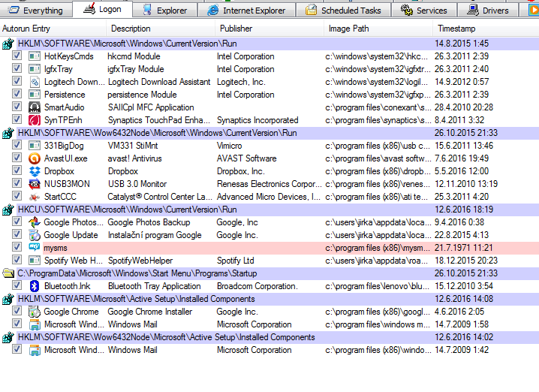Image resolution: width=539 pixels, height=392 pixels.
Task: Click the AvastUI.exe orange icon
Action: click(35, 158)
